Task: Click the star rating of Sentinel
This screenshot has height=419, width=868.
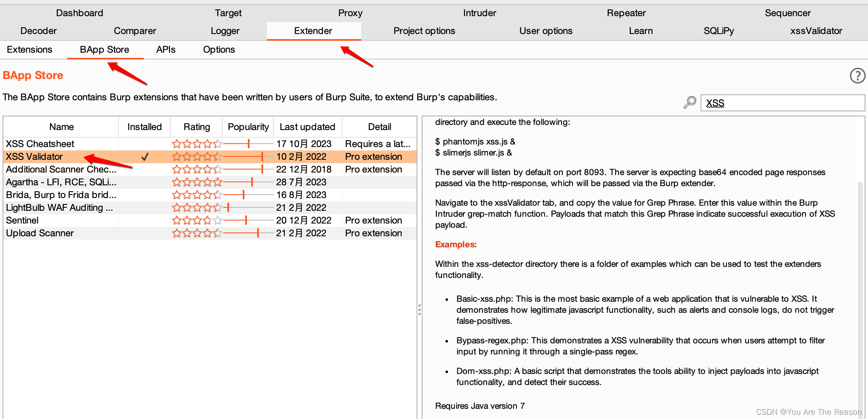Action: pos(197,220)
